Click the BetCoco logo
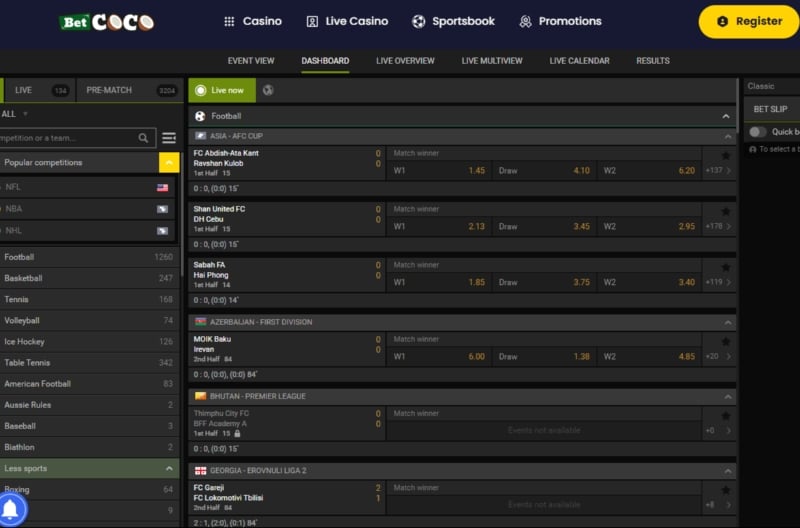The width and height of the screenshot is (800, 528). (x=107, y=22)
